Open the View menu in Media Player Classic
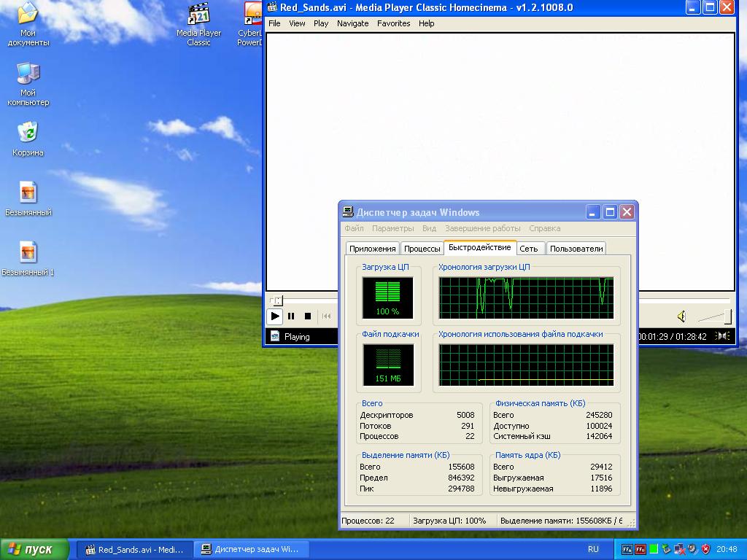This screenshot has width=747, height=560. tap(297, 23)
